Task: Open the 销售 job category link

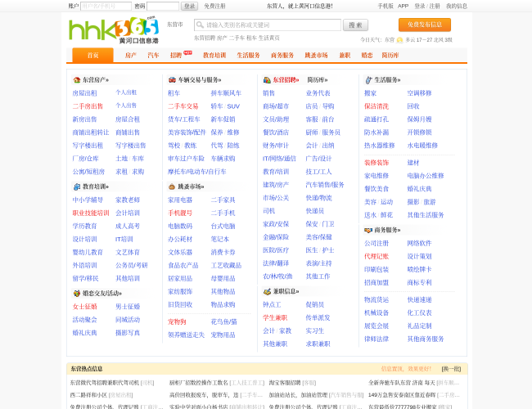Action: [268, 93]
